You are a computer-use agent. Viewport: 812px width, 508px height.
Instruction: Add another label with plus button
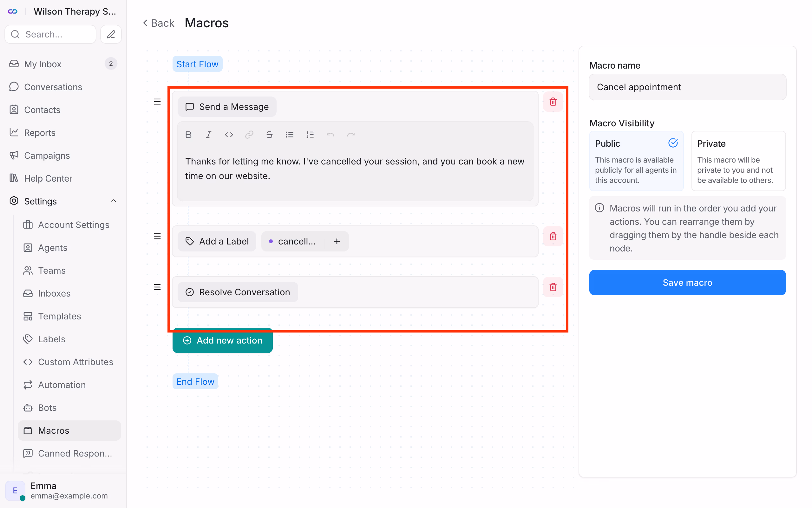(337, 241)
